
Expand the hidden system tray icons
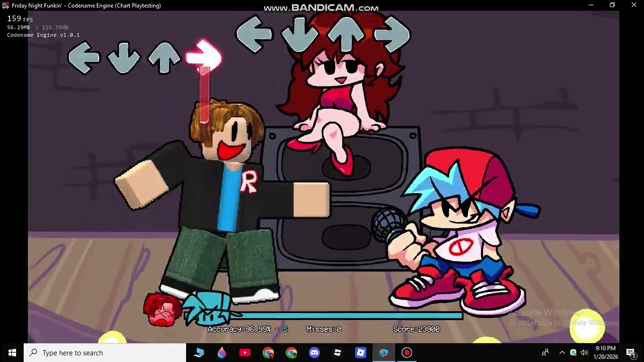562,353
